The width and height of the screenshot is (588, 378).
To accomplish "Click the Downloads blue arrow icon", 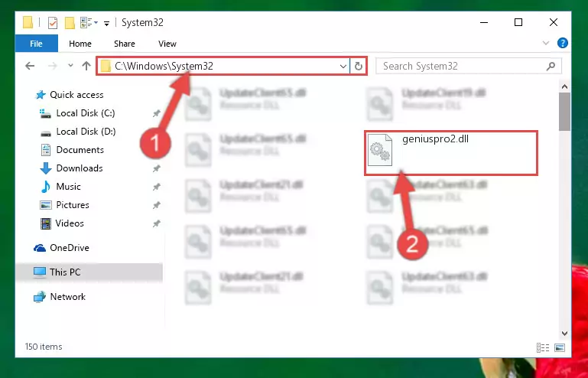I will click(x=45, y=168).
